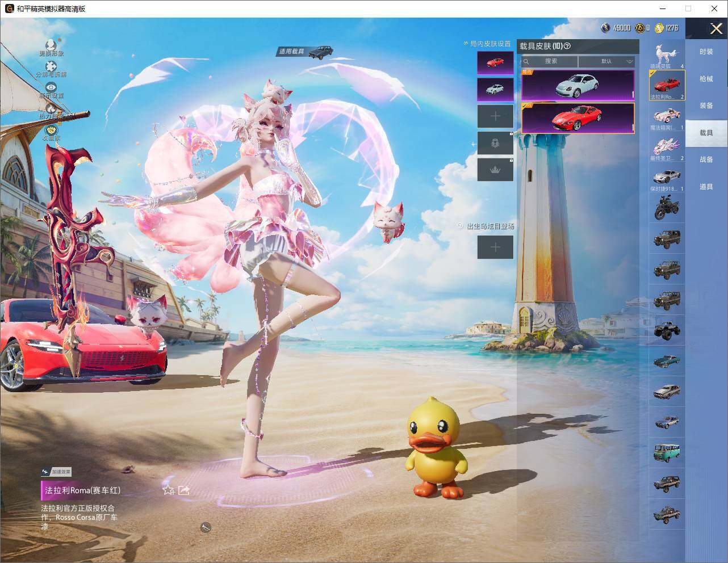Open the 收藏家 collector badge icon
The image size is (728, 563).
pos(51,130)
